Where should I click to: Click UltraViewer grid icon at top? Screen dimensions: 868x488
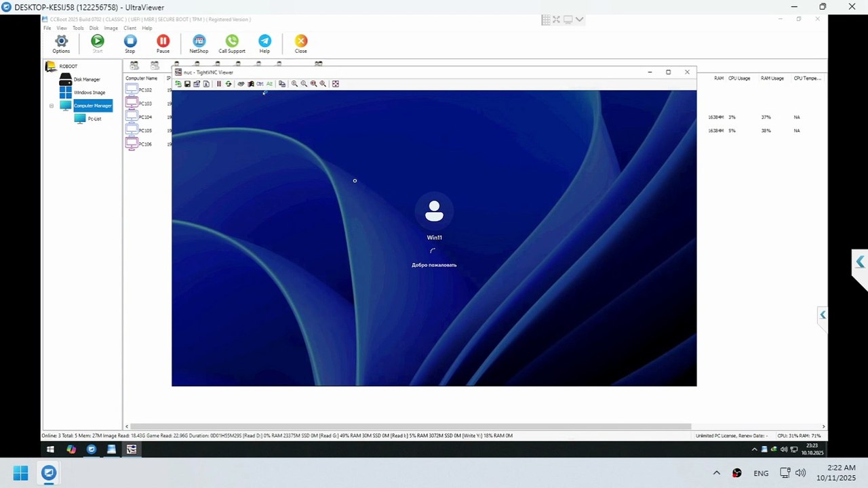click(x=546, y=20)
